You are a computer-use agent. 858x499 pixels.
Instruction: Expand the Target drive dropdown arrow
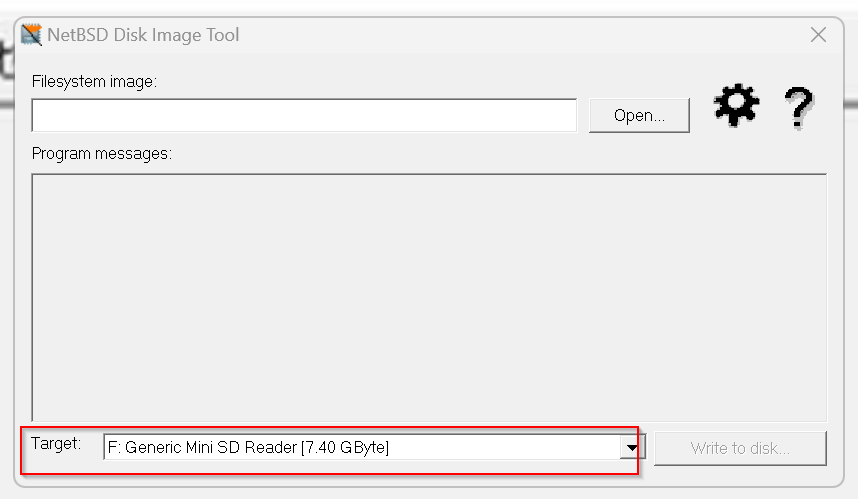[632, 448]
